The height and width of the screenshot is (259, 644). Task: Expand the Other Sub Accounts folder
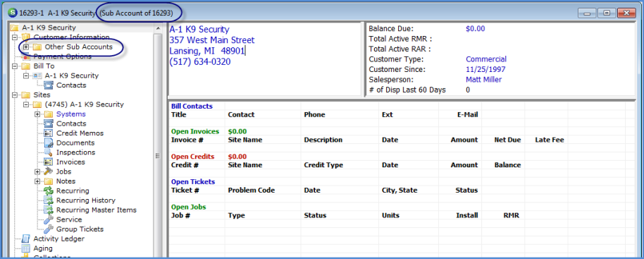coord(26,47)
